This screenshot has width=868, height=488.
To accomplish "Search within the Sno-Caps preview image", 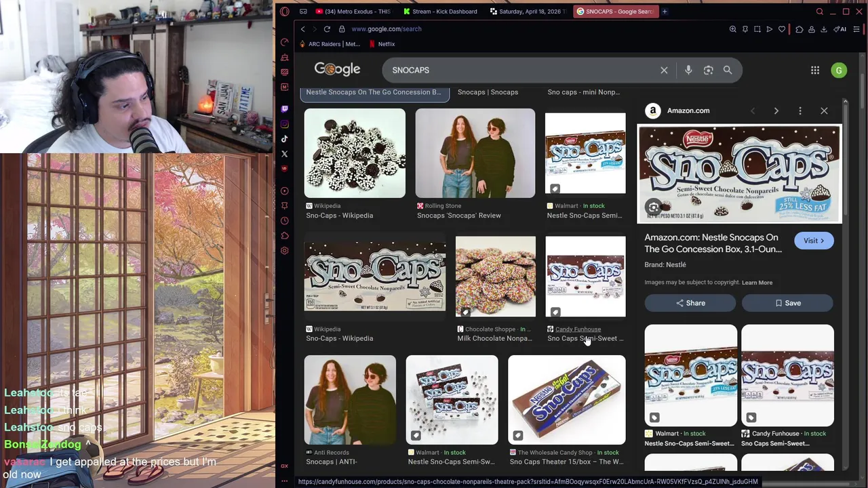I will [654, 207].
